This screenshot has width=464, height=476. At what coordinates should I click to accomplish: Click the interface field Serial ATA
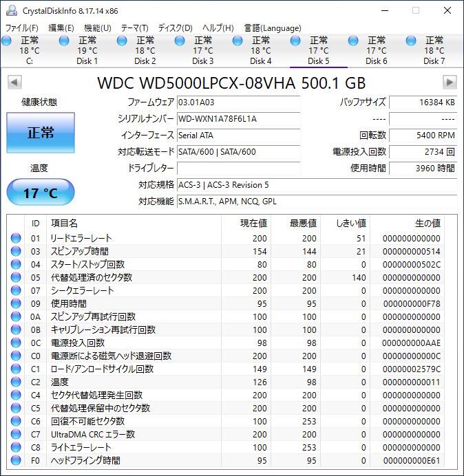(238, 135)
